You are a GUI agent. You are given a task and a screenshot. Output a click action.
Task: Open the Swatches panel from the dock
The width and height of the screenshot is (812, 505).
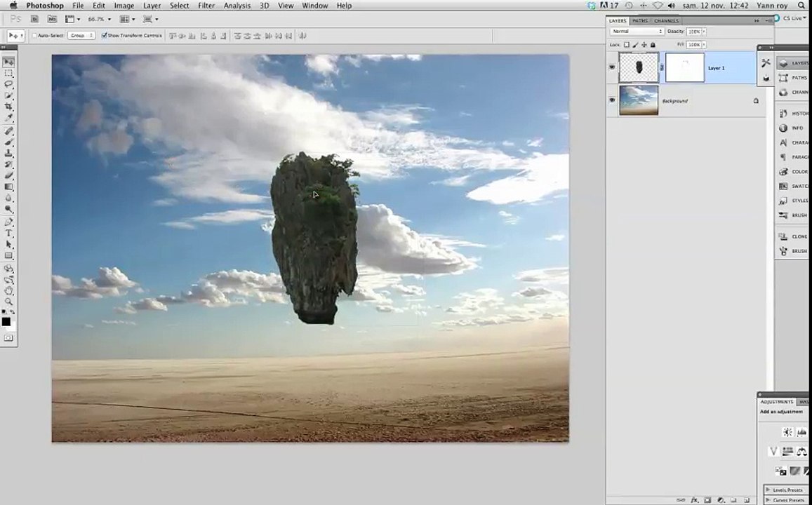click(793, 186)
